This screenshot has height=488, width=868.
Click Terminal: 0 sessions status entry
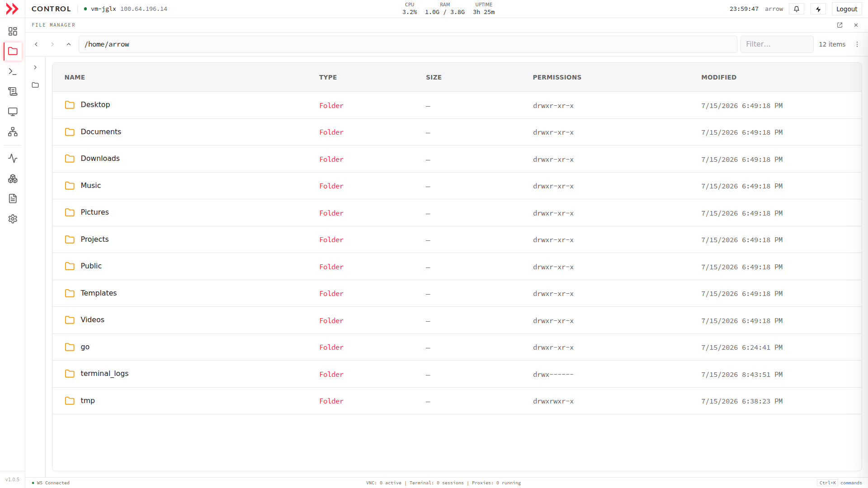pos(437,483)
